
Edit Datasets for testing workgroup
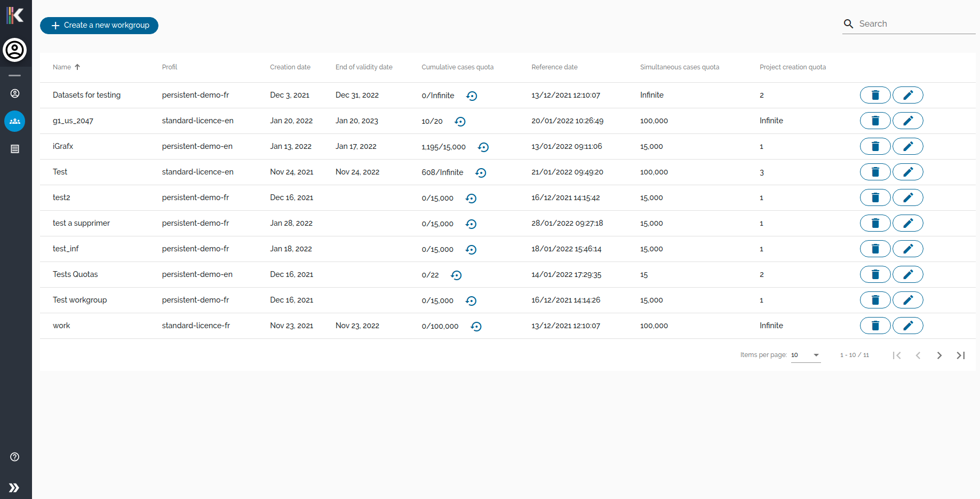pos(908,95)
